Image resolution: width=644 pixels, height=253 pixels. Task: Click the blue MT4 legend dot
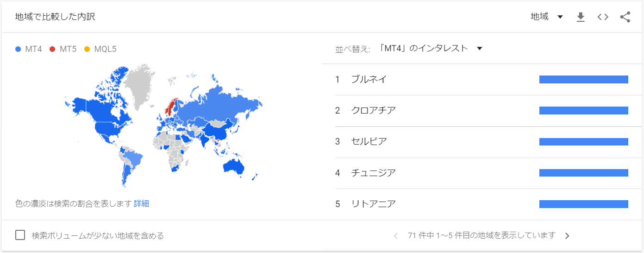(x=18, y=49)
